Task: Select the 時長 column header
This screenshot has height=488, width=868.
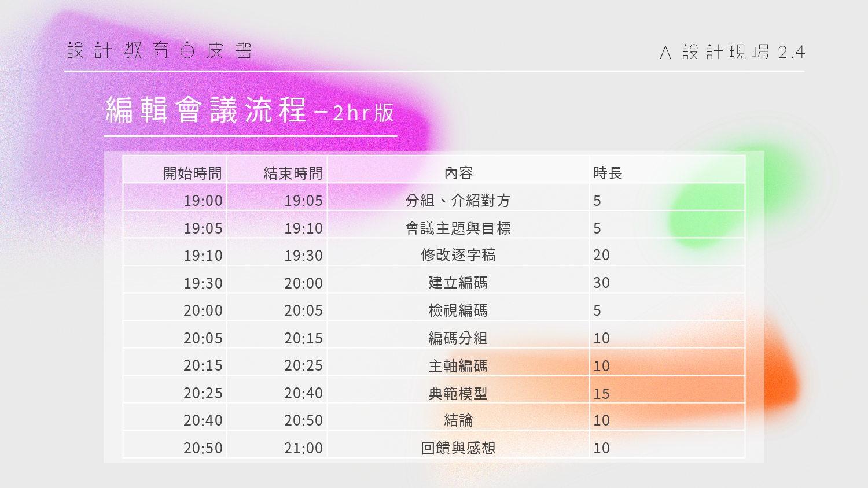Action: 608,173
